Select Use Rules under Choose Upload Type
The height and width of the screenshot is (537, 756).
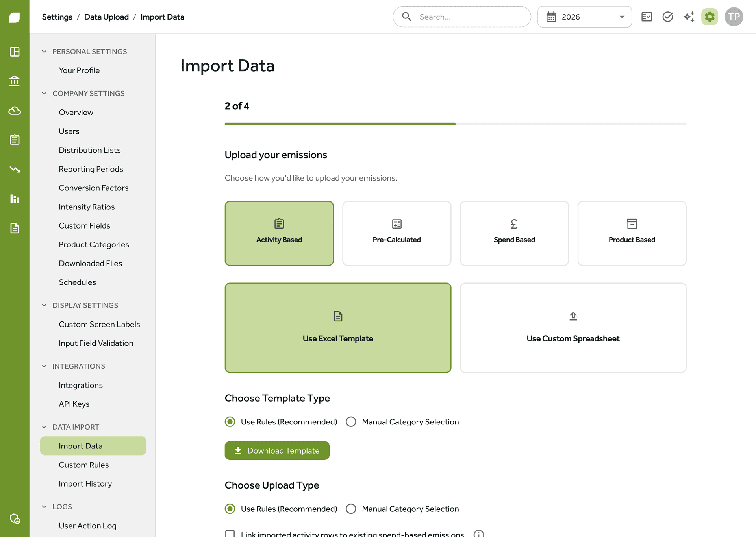[230, 509]
